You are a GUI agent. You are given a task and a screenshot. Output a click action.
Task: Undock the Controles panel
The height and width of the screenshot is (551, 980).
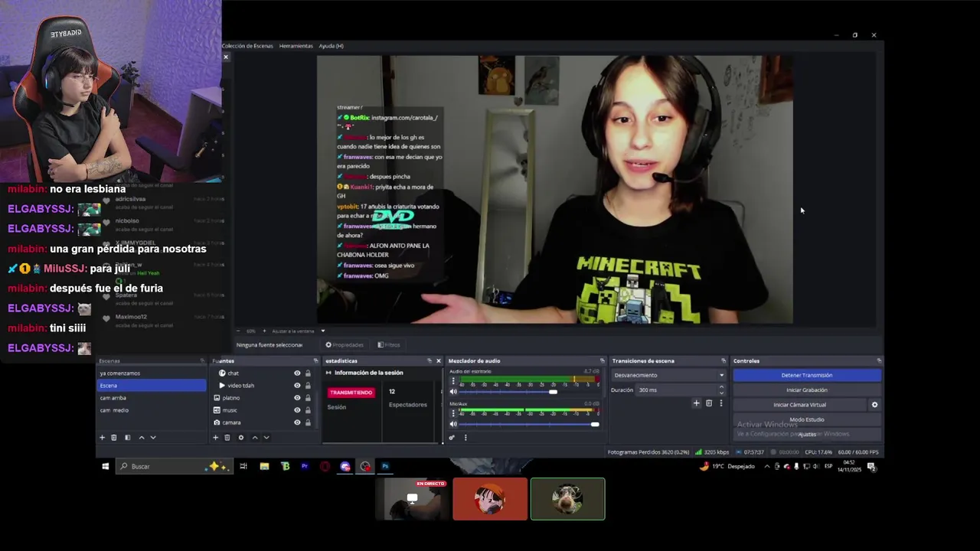tap(879, 360)
